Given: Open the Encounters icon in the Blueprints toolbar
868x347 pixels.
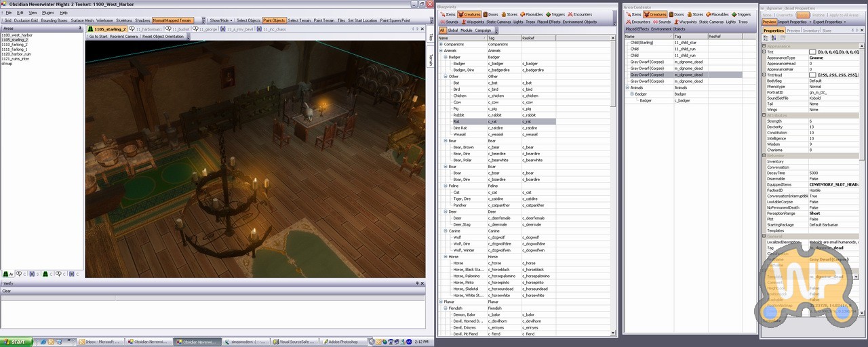Looking at the screenshot, I should point(570,14).
